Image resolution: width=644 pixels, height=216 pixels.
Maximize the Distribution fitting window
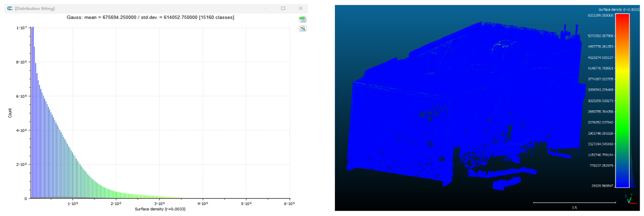click(283, 8)
